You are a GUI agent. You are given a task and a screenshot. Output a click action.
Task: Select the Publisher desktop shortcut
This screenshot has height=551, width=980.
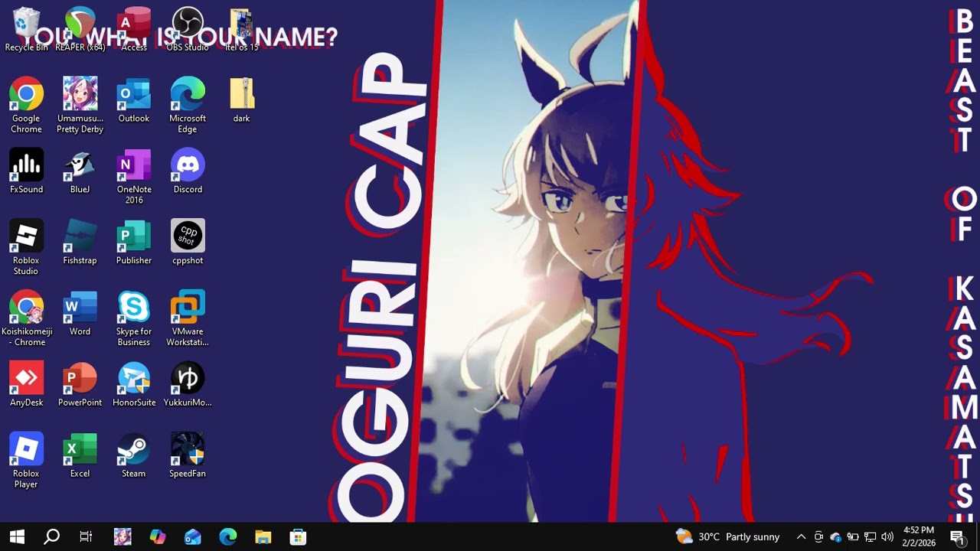[134, 242]
